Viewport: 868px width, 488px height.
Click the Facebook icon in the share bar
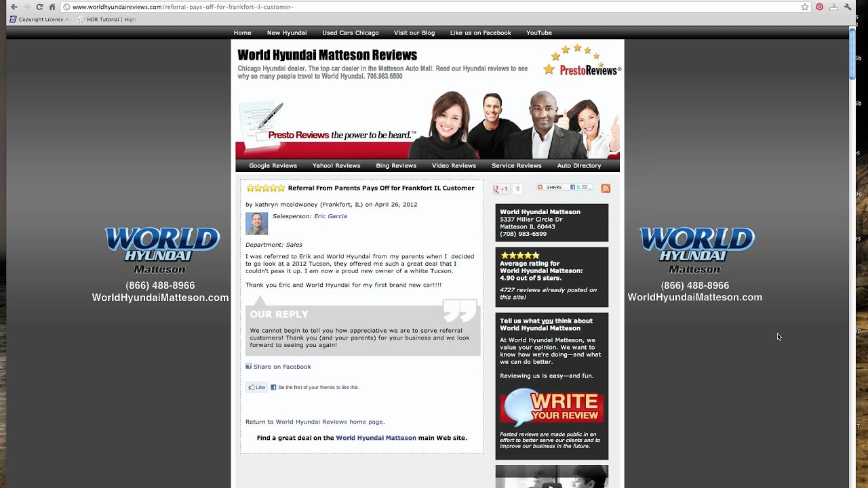point(573,187)
